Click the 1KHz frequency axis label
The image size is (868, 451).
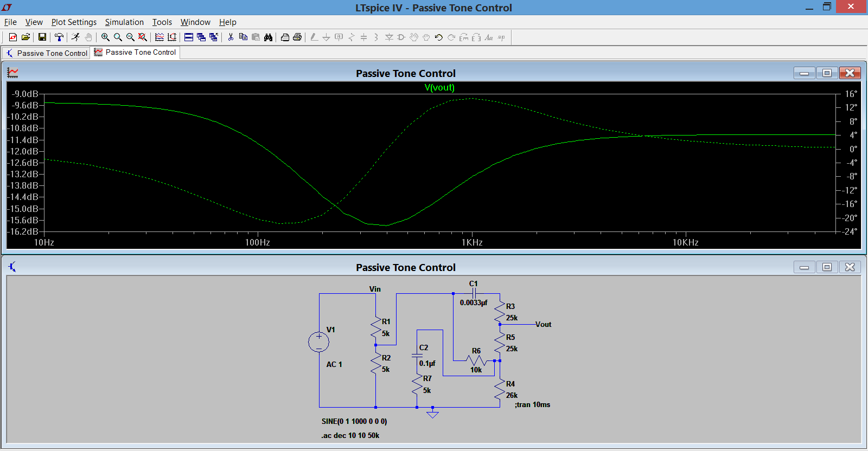click(472, 242)
